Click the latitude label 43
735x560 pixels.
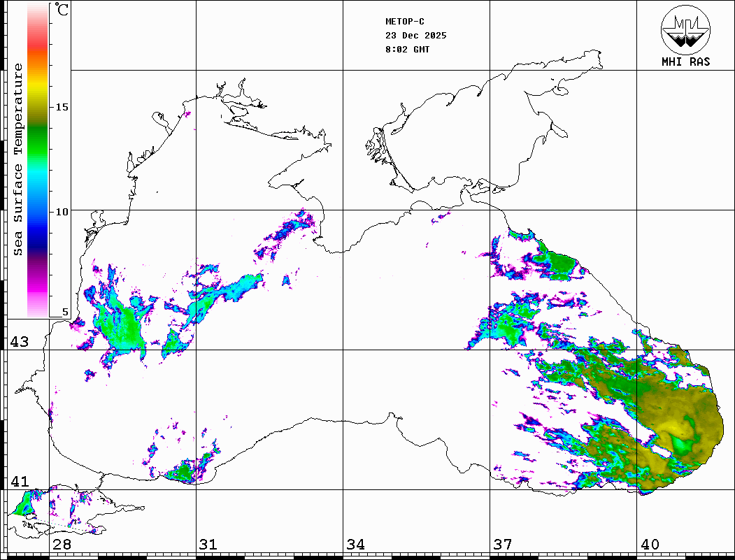point(18,342)
